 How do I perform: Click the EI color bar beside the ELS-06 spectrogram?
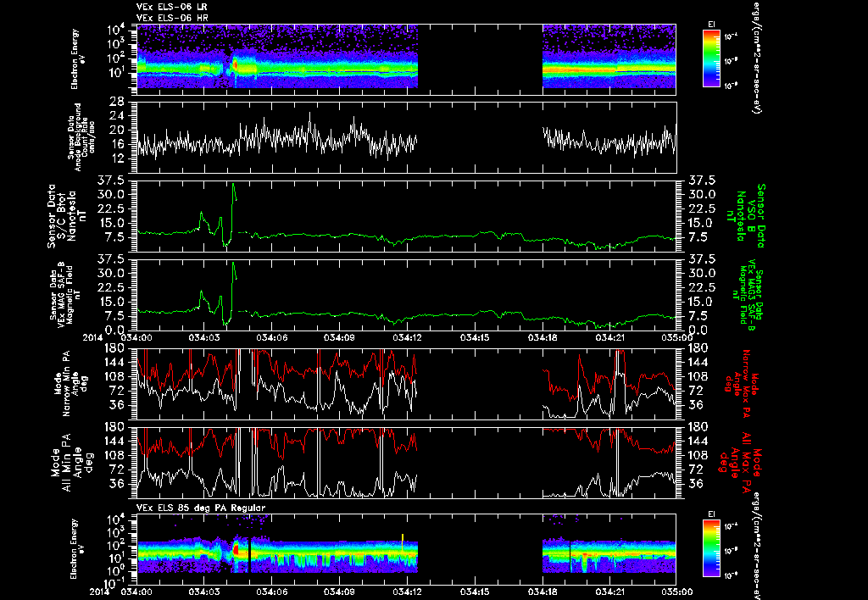click(x=711, y=58)
